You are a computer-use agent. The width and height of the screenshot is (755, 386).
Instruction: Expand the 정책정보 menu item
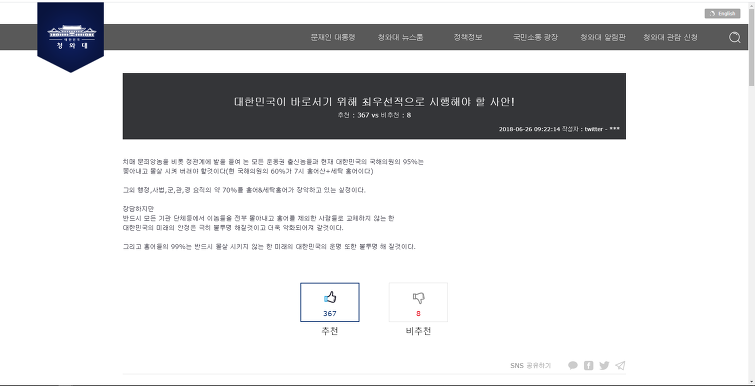point(468,37)
